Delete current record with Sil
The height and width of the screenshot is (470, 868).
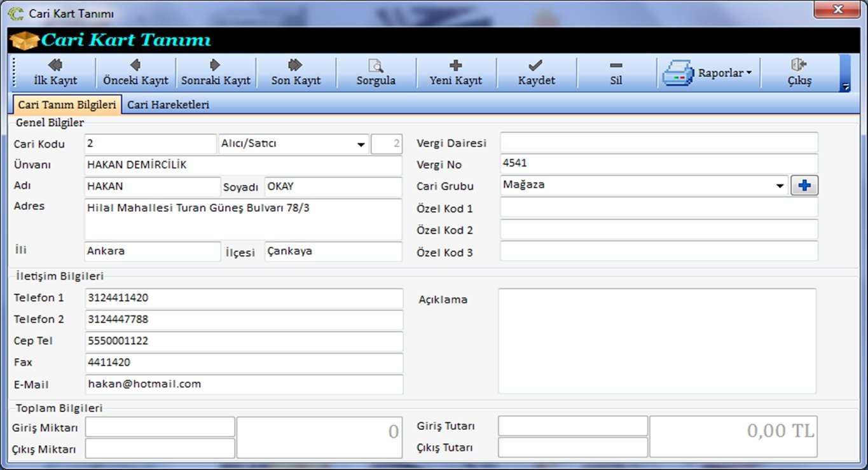[616, 73]
